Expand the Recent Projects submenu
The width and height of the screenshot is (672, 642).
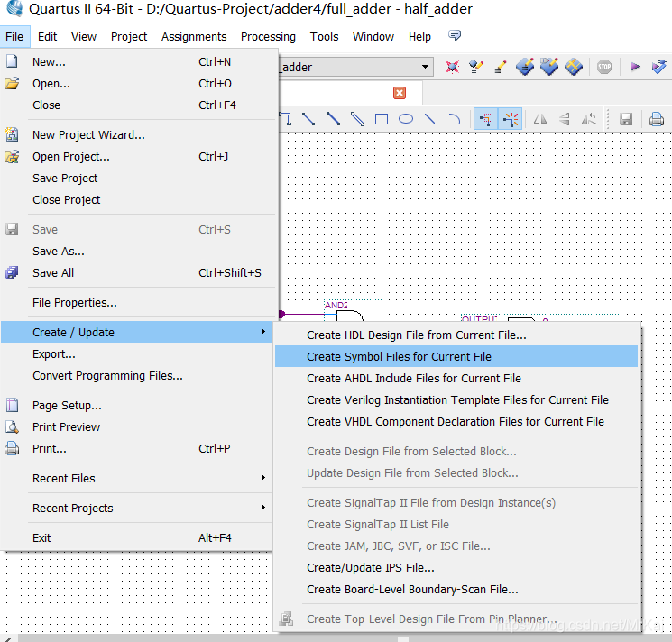263,508
